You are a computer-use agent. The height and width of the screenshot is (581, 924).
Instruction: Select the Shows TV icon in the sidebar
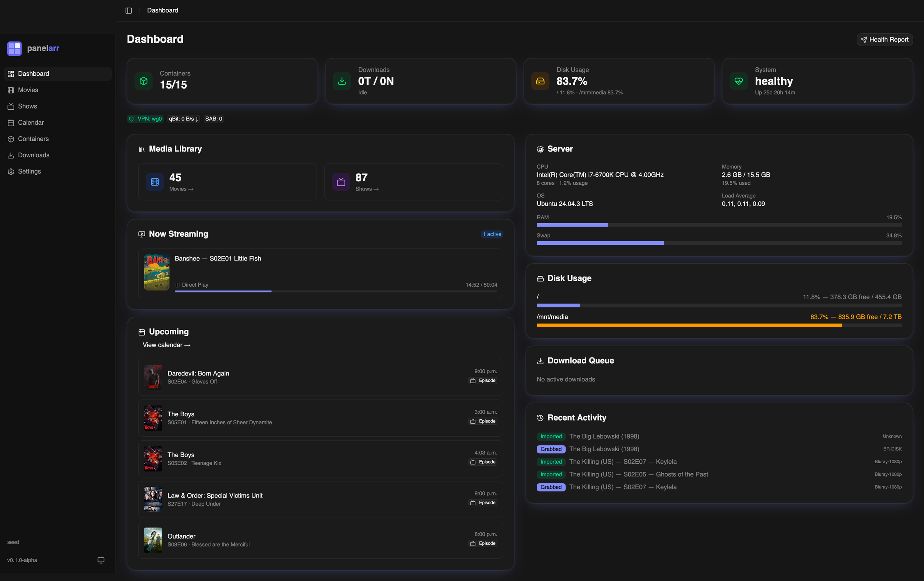point(11,106)
